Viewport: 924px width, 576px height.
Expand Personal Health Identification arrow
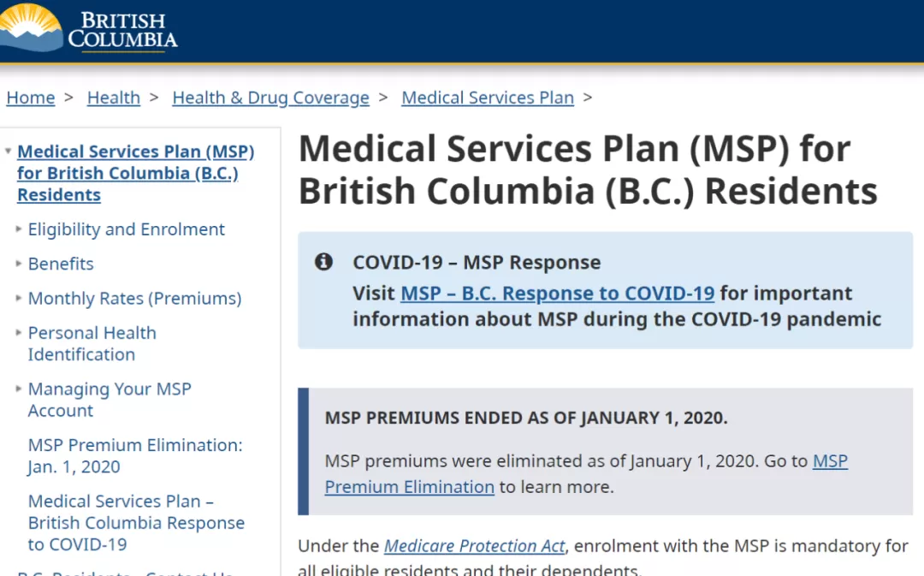(x=19, y=333)
